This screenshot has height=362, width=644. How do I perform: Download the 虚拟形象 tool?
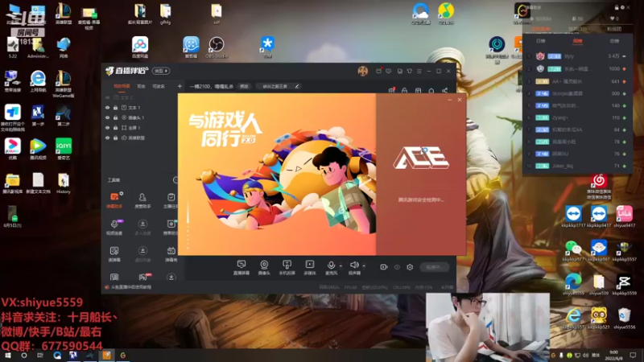pyautogui.click(x=142, y=254)
